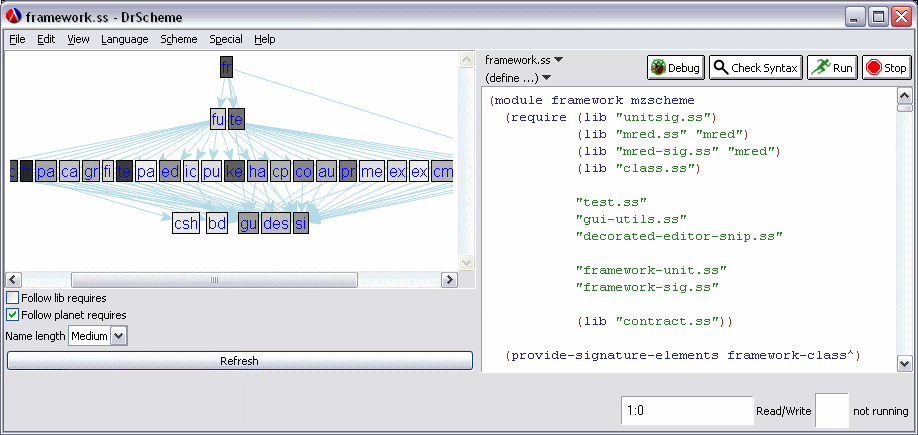Click the "gui-utils.ss" string in code
Image resolution: width=918 pixels, height=435 pixels.
click(631, 219)
